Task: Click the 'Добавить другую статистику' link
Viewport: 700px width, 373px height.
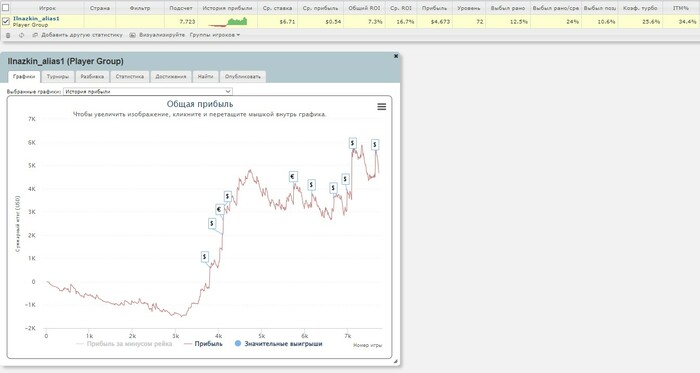Action: (x=81, y=35)
